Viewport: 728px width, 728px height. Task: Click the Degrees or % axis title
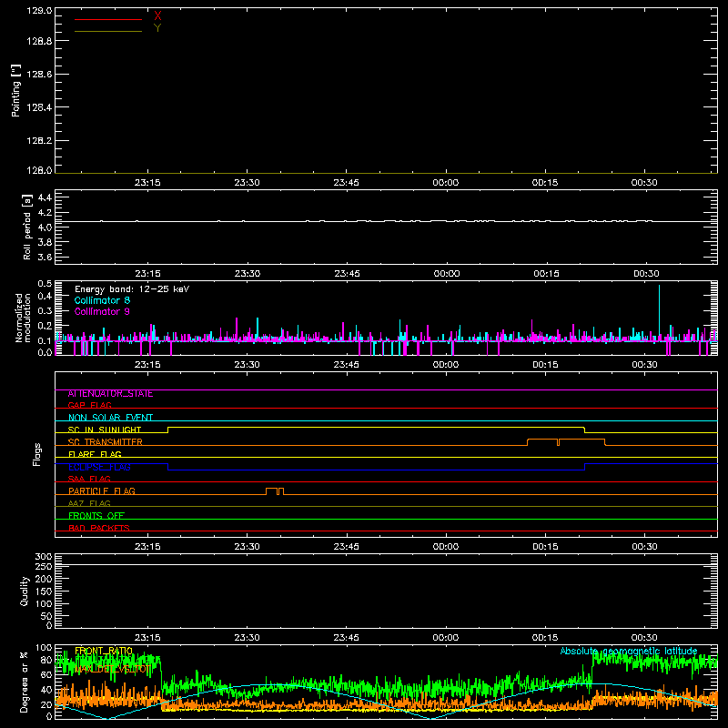click(25, 682)
